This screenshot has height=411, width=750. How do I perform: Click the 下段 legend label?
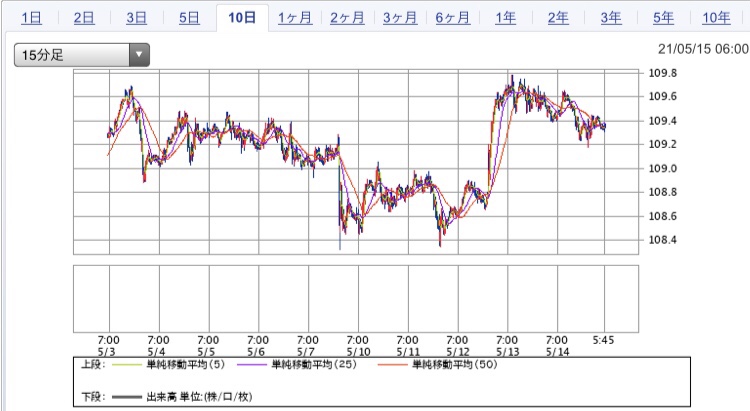[x=93, y=397]
